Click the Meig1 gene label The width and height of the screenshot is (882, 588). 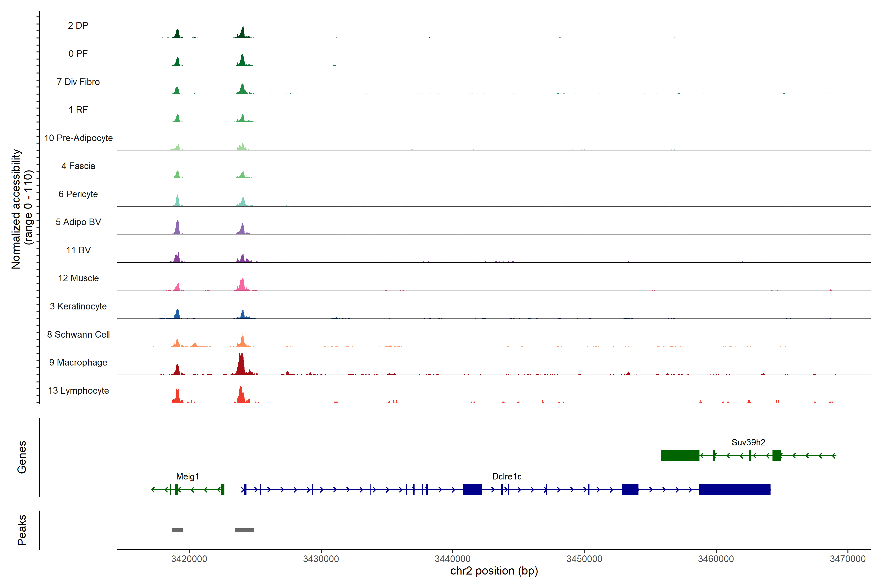pyautogui.click(x=187, y=476)
